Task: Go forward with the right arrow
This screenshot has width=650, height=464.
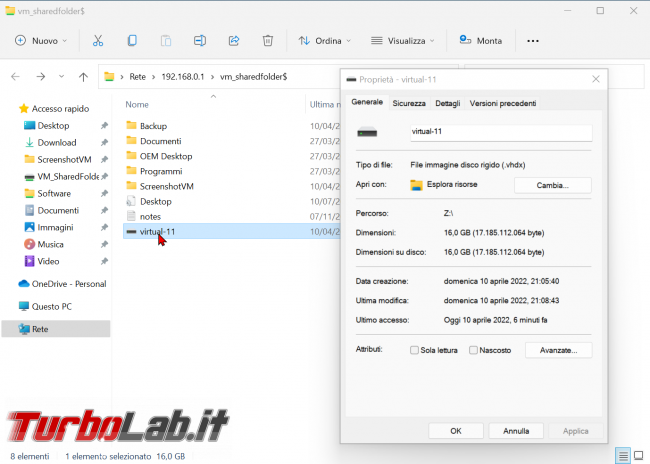Action: pyautogui.click(x=41, y=77)
